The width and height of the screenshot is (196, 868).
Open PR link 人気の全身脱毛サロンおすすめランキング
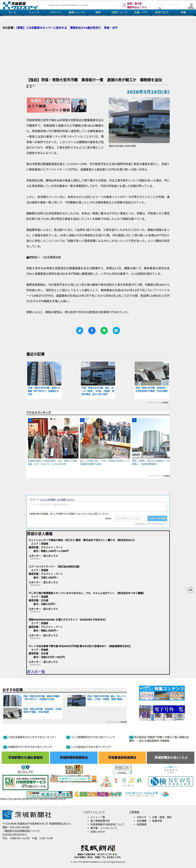(x=32, y=737)
